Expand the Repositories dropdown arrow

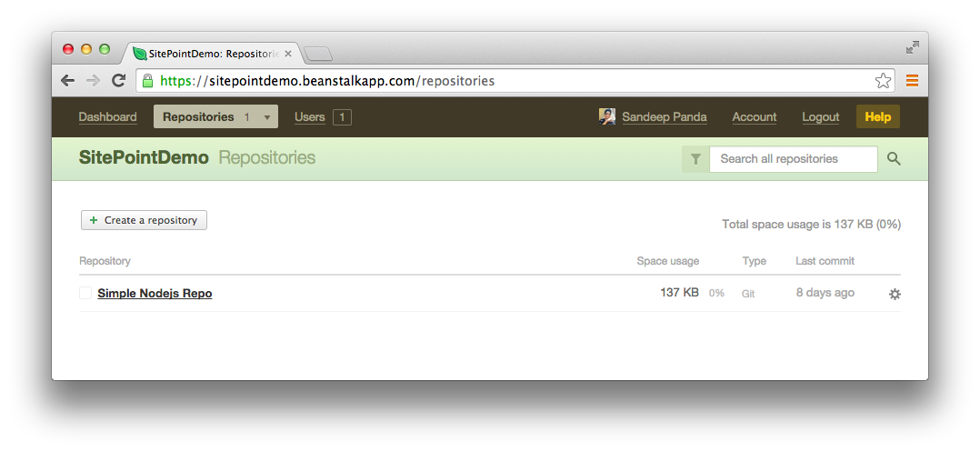[x=267, y=117]
